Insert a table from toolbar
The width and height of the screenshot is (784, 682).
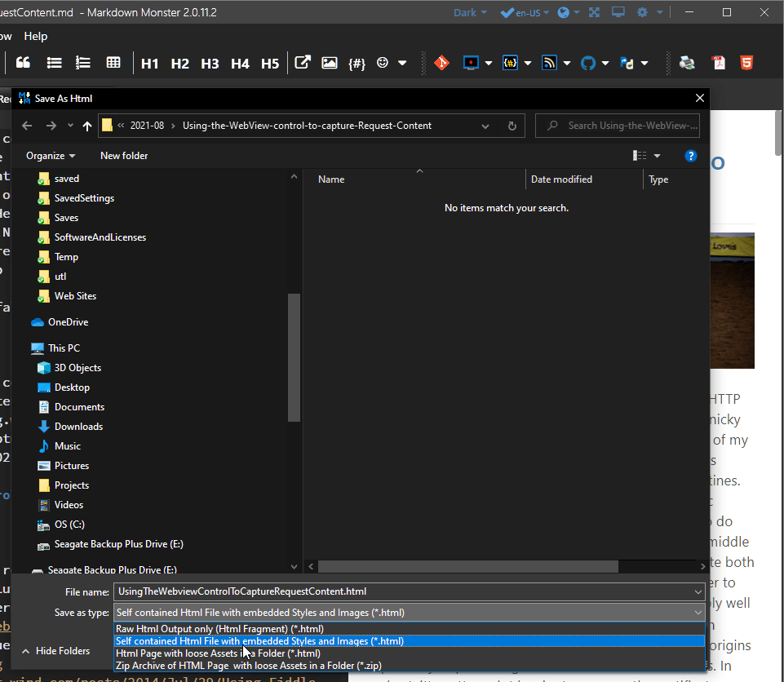[x=113, y=63]
